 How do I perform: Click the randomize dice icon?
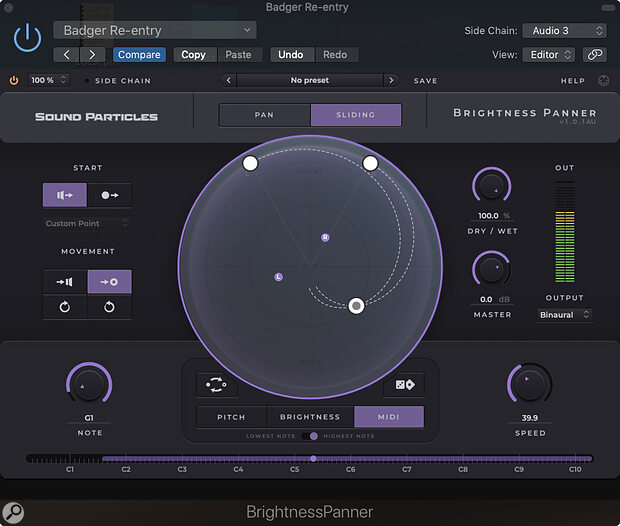tap(405, 384)
